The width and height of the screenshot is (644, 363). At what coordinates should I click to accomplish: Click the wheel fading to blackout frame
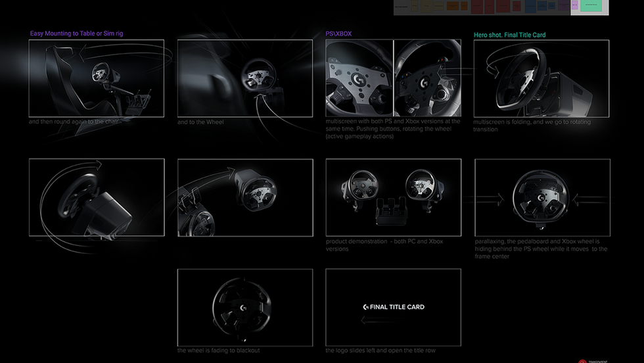(245, 308)
